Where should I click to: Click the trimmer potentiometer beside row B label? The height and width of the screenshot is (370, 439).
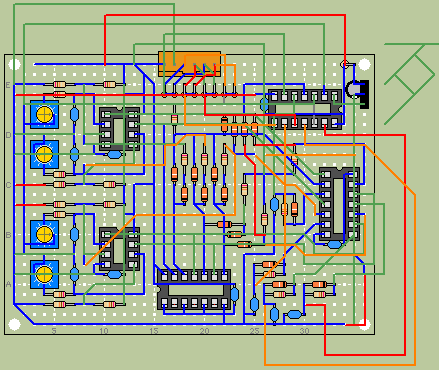[x=44, y=234]
